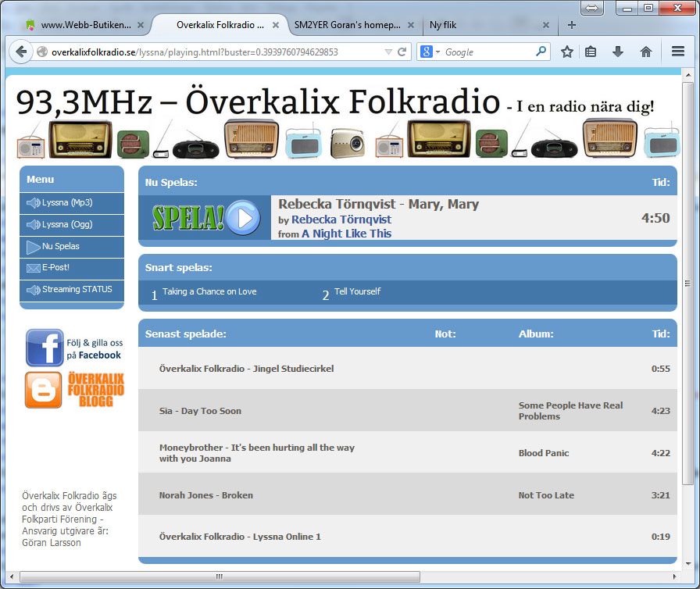
Task: Click the www.Webb-Butiken tab favicon
Action: (x=30, y=25)
